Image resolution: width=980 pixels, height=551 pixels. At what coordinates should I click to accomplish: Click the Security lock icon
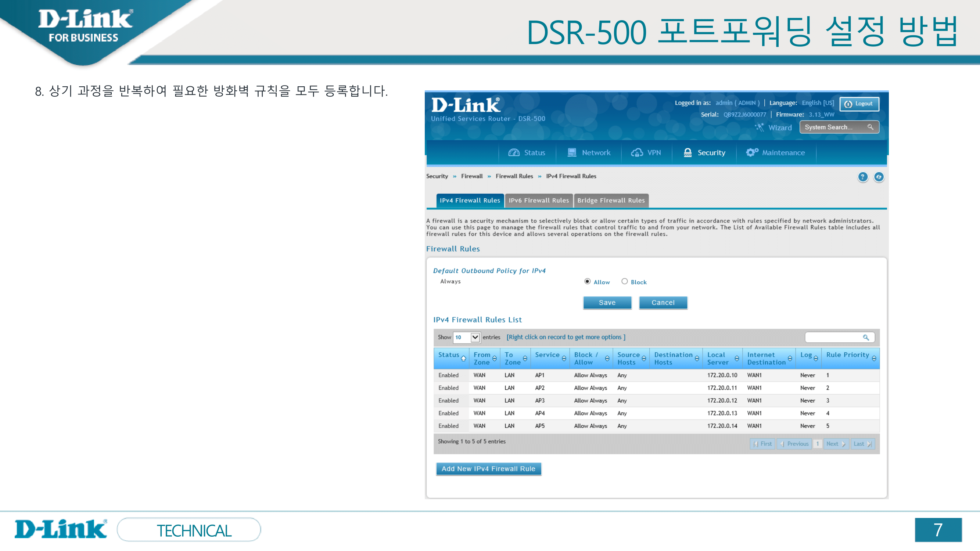688,152
